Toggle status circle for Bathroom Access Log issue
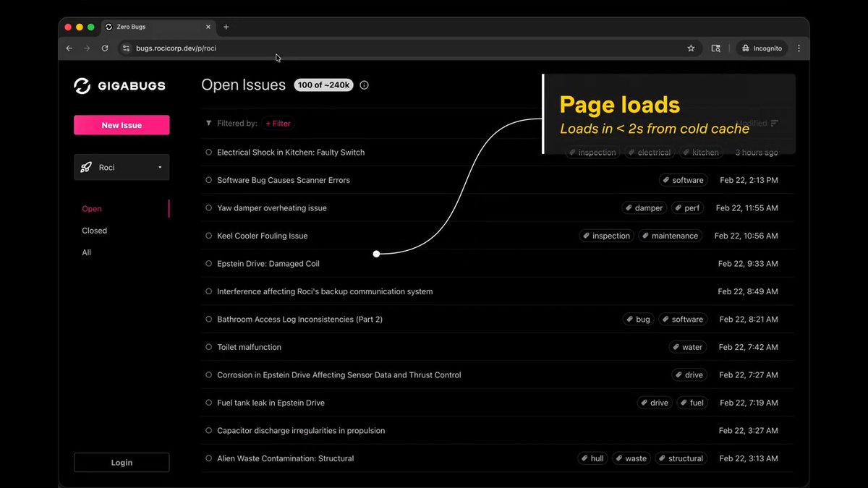868x488 pixels. [209, 320]
